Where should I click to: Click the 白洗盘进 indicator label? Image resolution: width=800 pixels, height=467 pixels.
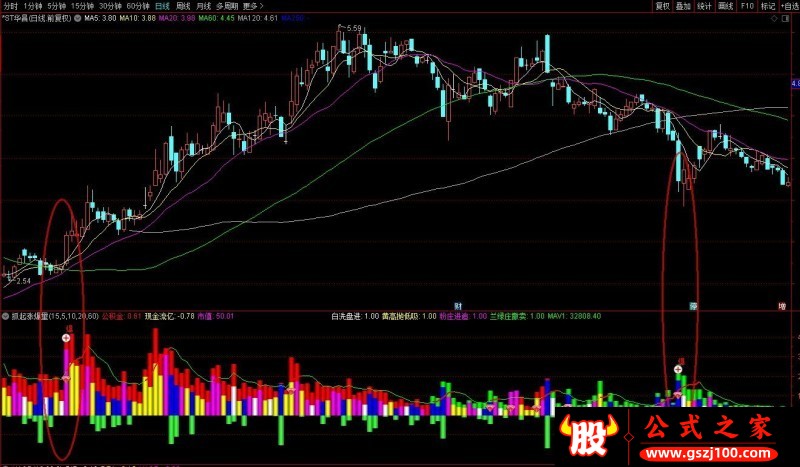[x=355, y=316]
